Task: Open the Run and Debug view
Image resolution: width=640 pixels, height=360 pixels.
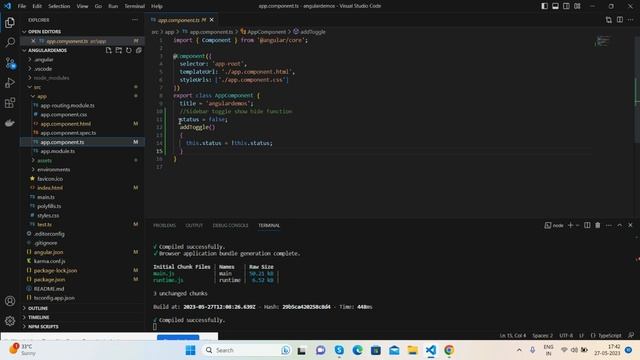Action: [10, 83]
